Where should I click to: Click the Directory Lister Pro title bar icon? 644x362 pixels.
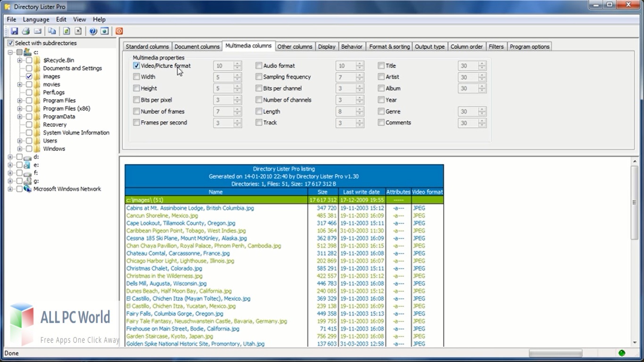coord(7,7)
